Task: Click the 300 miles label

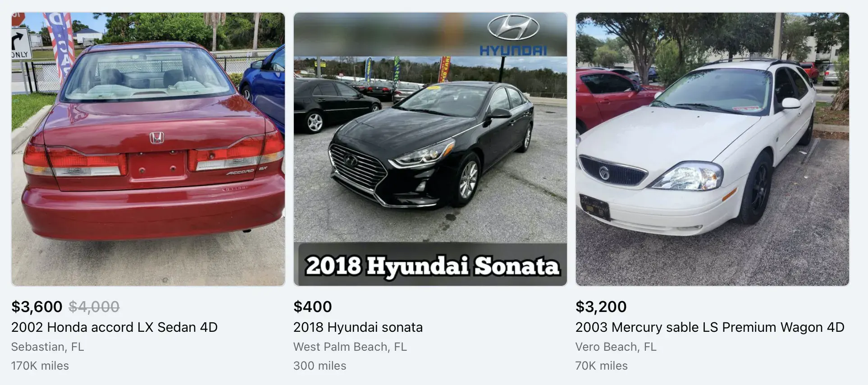Action: (x=320, y=366)
